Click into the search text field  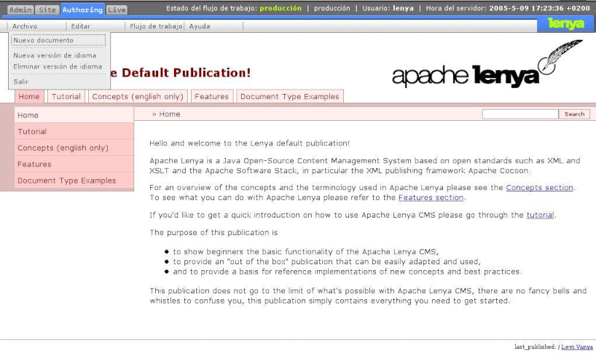coord(519,114)
